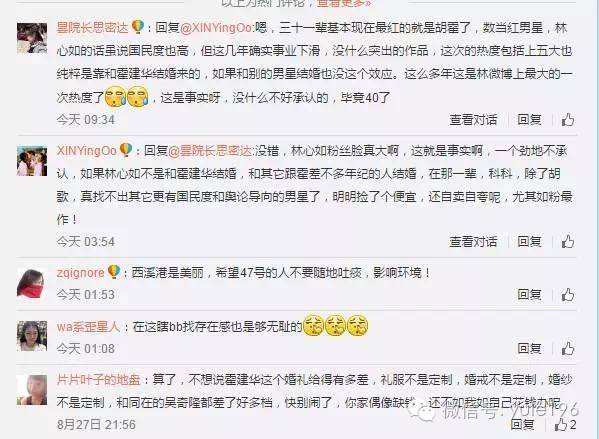Screen dimensions: 599x439
Task: Open the @XINYingOo mention link
Action: pos(216,28)
